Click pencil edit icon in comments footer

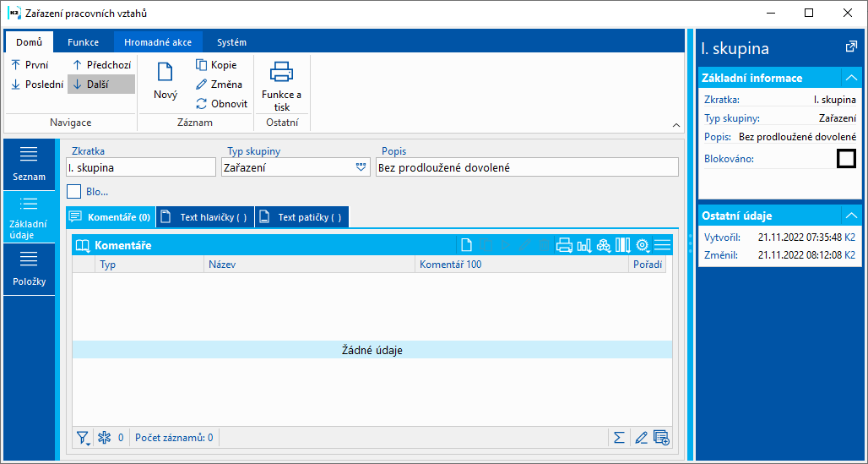click(x=641, y=438)
